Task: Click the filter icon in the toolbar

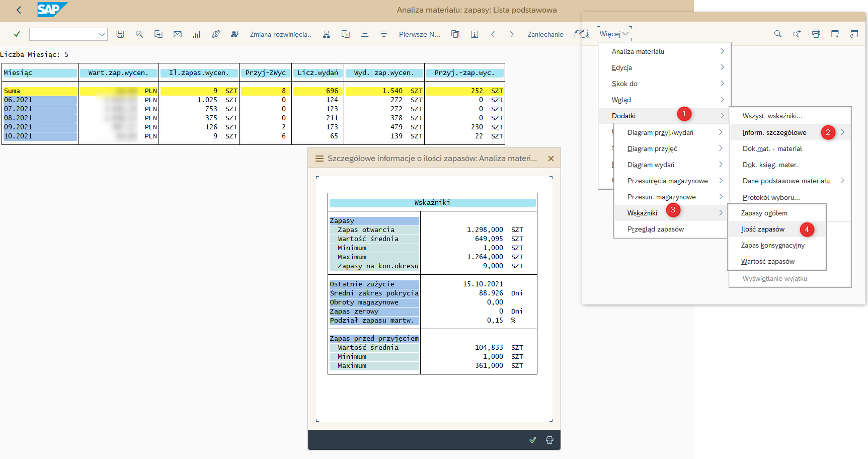Action: click(x=384, y=34)
